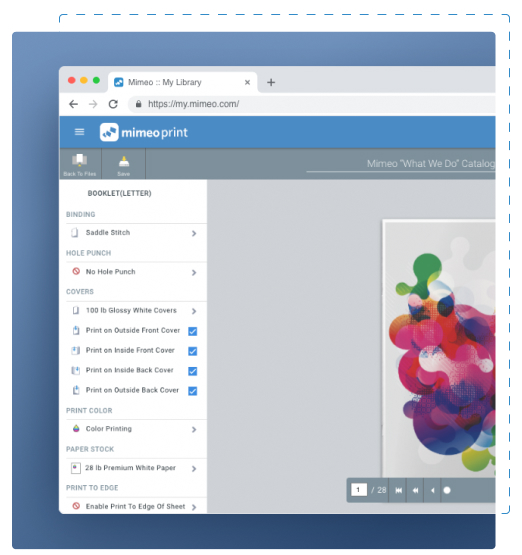
Task: Disable Print on Outside Back Cover
Action: [x=193, y=391]
